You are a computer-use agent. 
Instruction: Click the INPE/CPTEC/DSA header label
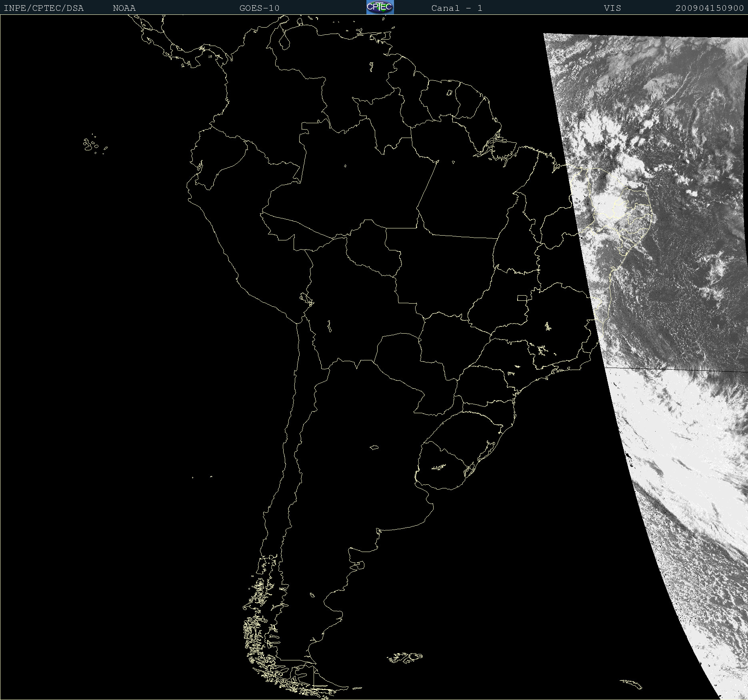tap(44, 8)
